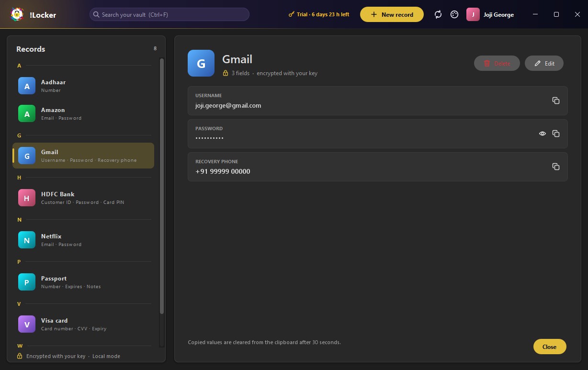Image resolution: width=588 pixels, height=370 pixels.
Task: Open the theme palette icon
Action: coord(454,14)
